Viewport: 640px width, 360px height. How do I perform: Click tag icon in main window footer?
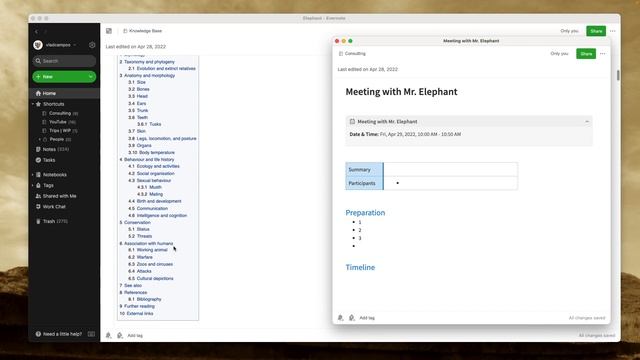coord(120,335)
